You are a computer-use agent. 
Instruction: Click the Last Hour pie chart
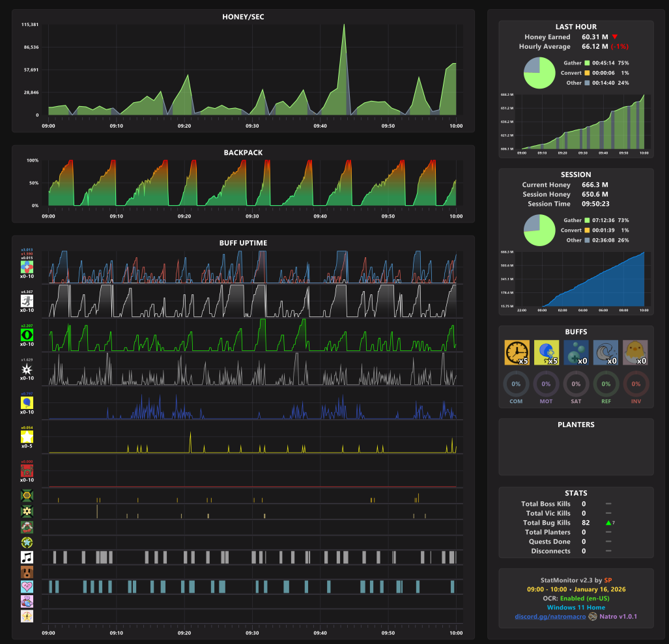[539, 73]
